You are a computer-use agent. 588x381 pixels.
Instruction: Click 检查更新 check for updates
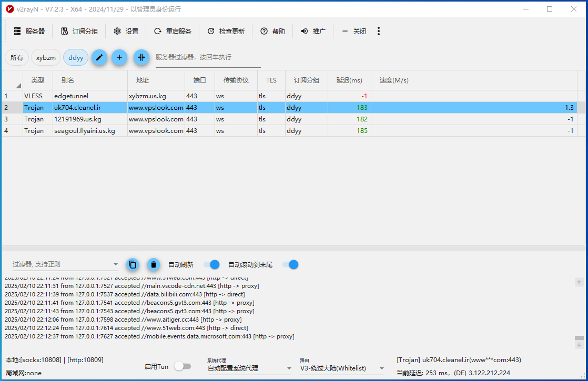(226, 32)
